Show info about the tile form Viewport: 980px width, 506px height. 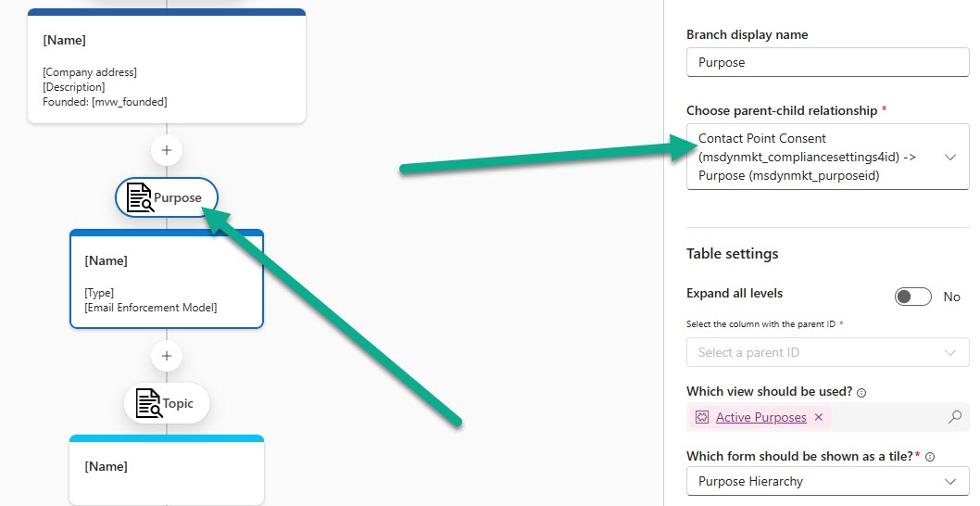pyautogui.click(x=930, y=457)
